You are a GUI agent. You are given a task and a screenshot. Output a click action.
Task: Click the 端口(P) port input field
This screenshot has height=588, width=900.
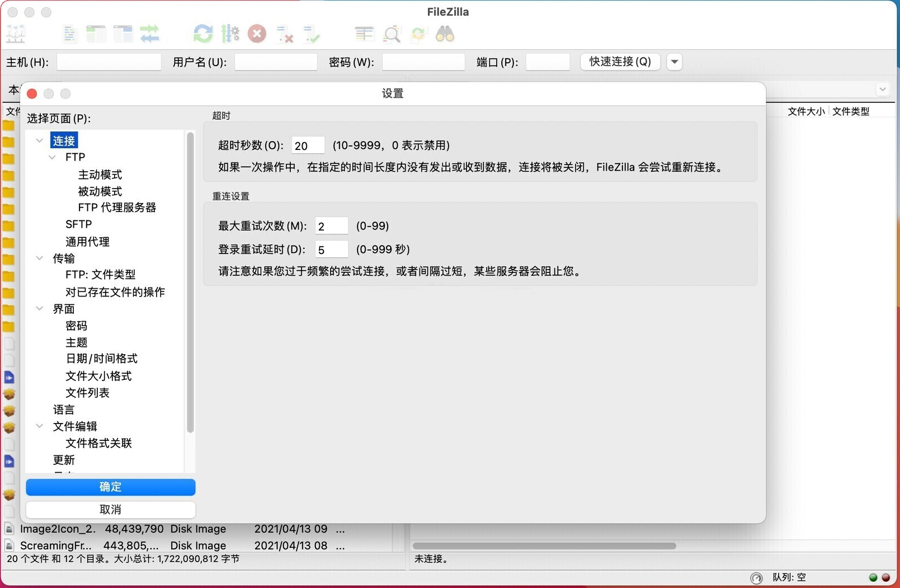click(x=548, y=62)
